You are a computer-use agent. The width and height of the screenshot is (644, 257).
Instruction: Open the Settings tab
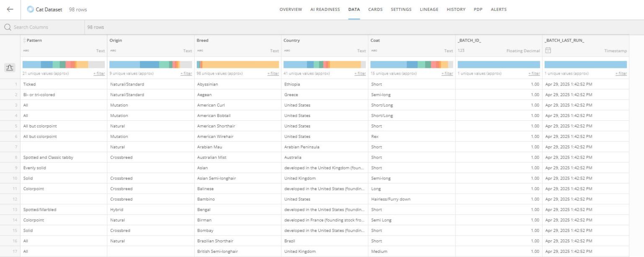click(401, 10)
